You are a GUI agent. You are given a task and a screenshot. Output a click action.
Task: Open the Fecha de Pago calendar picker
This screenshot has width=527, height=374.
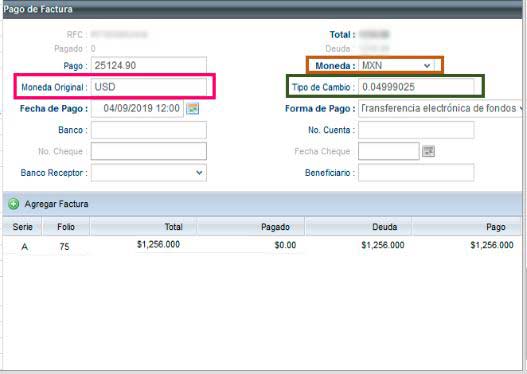click(193, 109)
